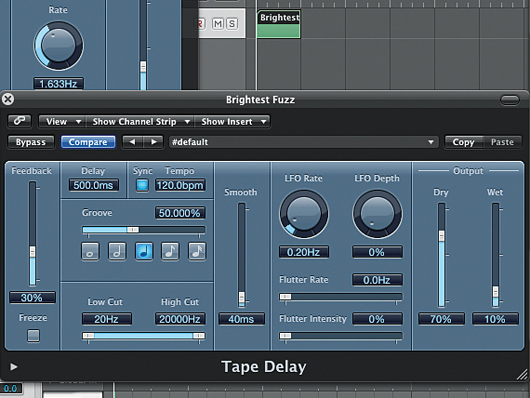The height and width of the screenshot is (398, 530).
Task: Click the LFO Rate knob
Action: tap(304, 214)
